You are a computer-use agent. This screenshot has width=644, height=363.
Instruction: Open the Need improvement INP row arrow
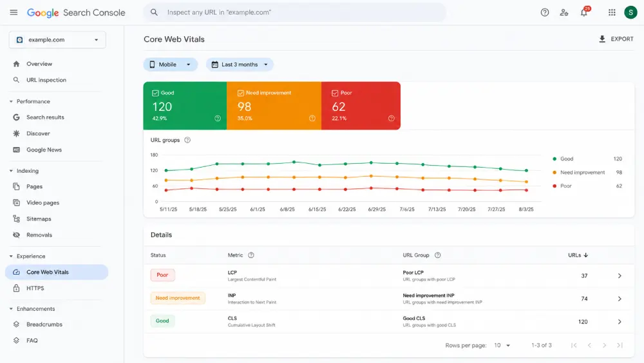tap(620, 299)
